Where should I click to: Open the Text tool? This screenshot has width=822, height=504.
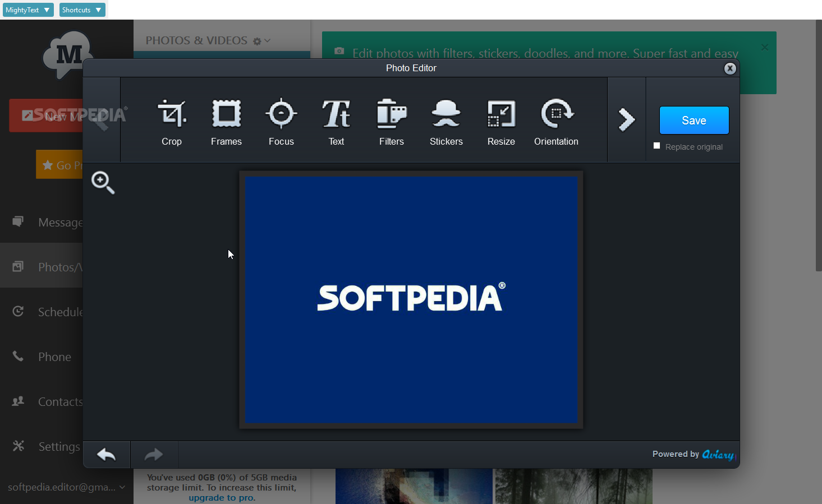(x=336, y=122)
